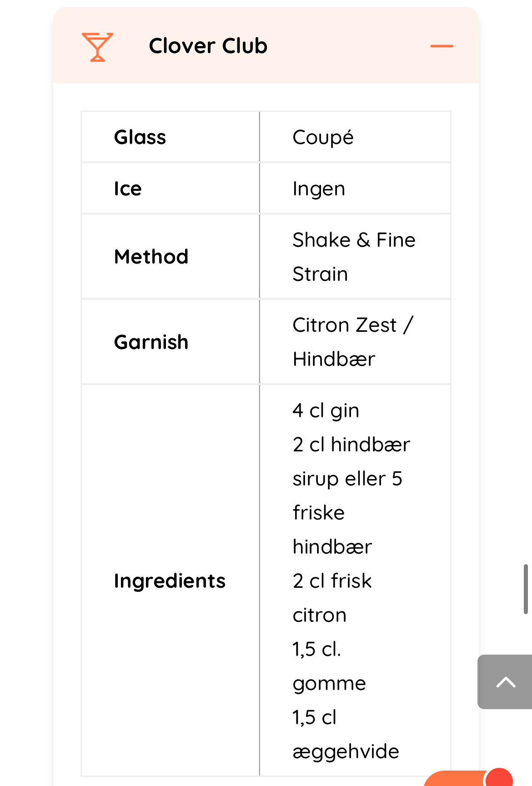This screenshot has height=786, width=532.
Task: Select the Method row label
Action: (151, 257)
